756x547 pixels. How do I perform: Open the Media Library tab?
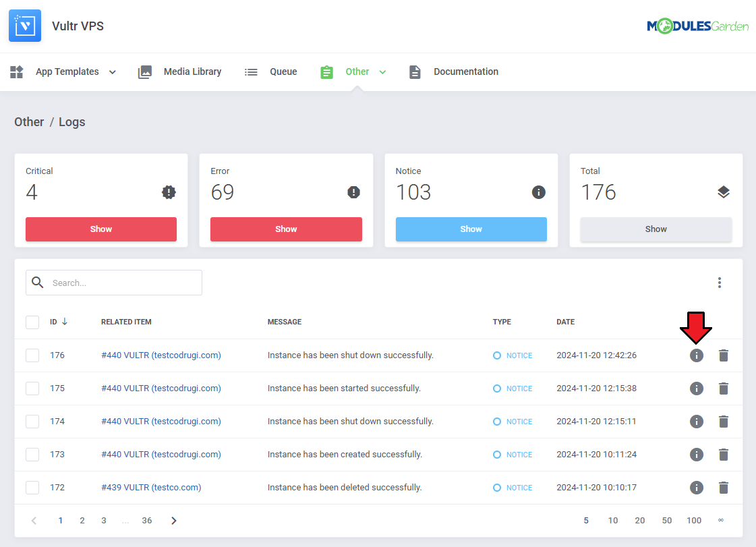click(x=180, y=72)
